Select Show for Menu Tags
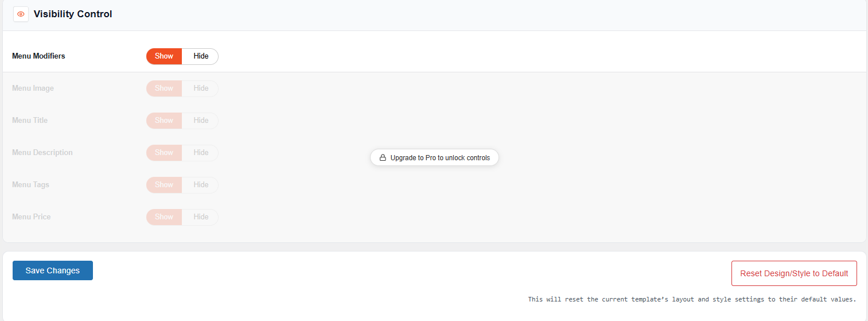The image size is (868, 321). [x=164, y=185]
